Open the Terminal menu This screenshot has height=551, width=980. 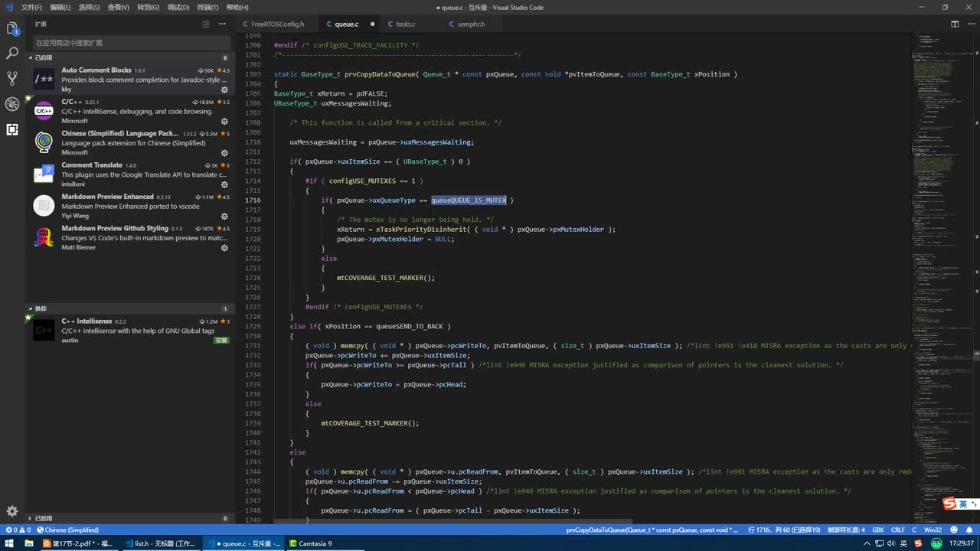click(207, 7)
